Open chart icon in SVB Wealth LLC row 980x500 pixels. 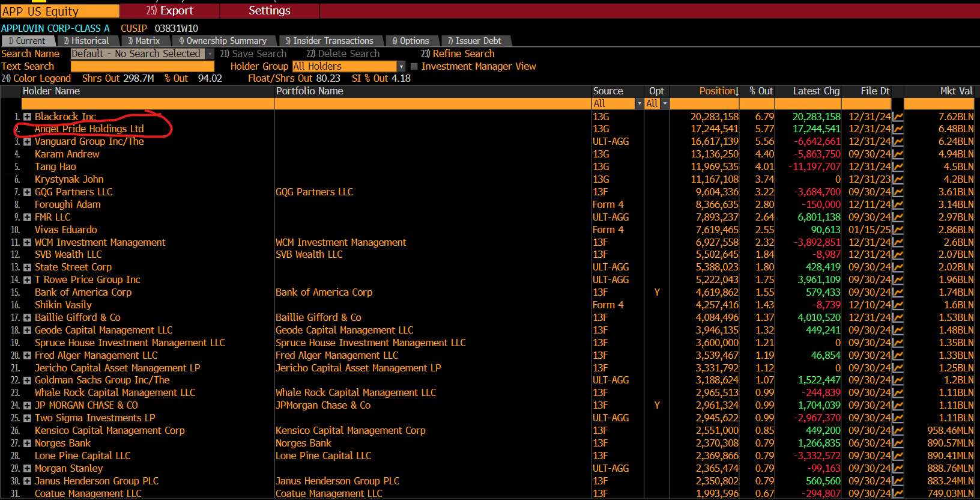tap(898, 255)
